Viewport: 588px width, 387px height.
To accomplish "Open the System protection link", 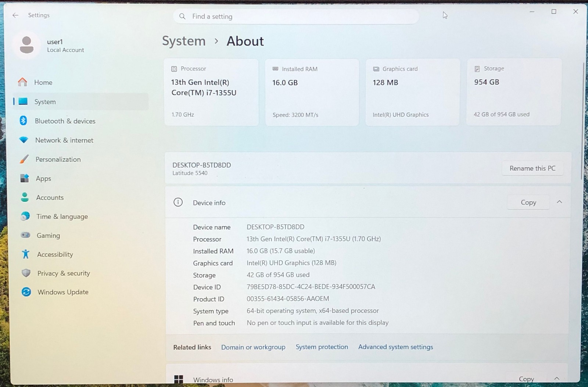I will [322, 347].
